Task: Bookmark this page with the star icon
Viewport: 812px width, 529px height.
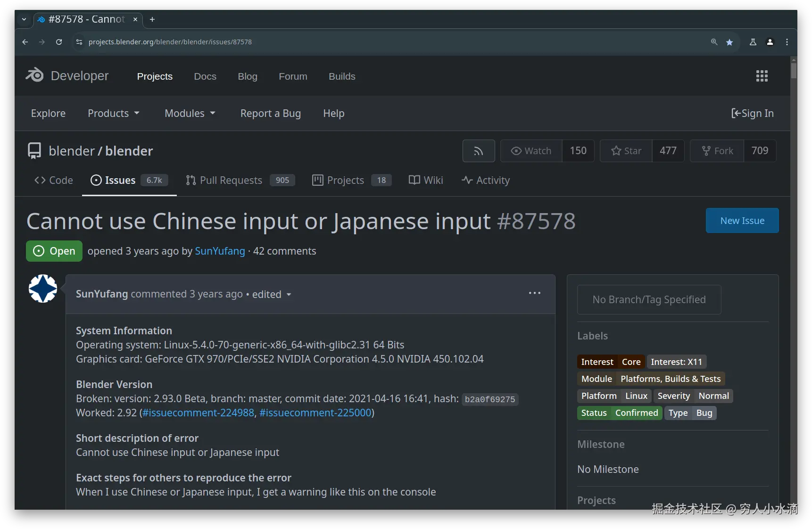Action: pos(729,42)
